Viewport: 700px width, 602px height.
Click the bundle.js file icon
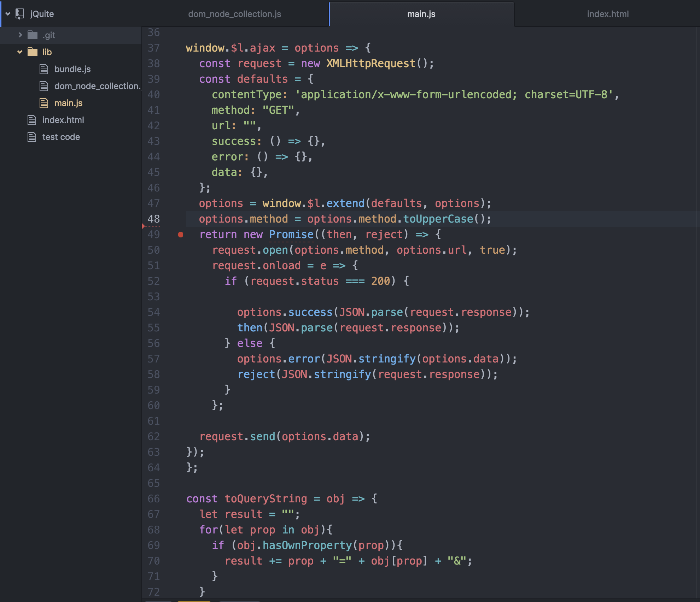(44, 69)
